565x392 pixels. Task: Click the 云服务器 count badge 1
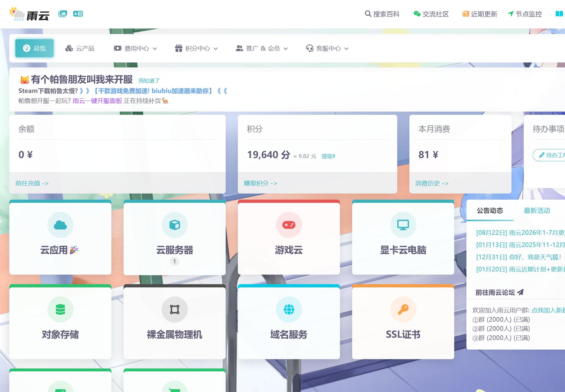(x=174, y=262)
